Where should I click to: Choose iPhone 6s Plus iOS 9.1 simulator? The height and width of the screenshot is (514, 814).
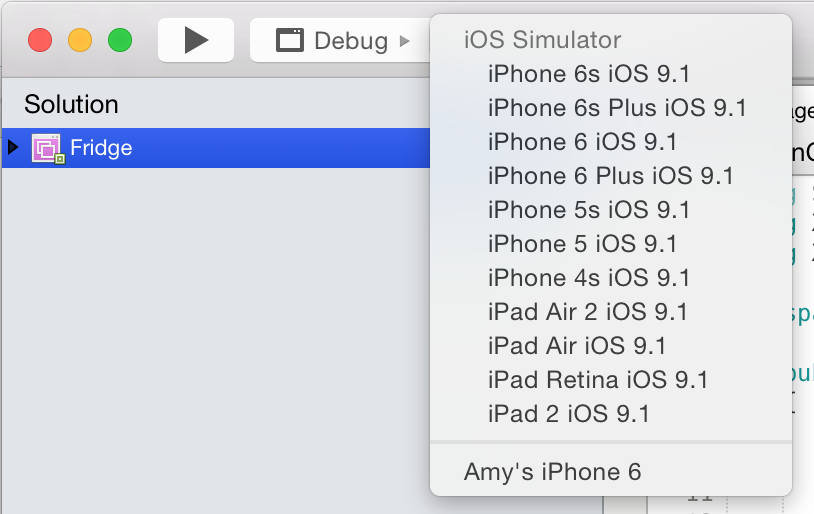tap(611, 108)
